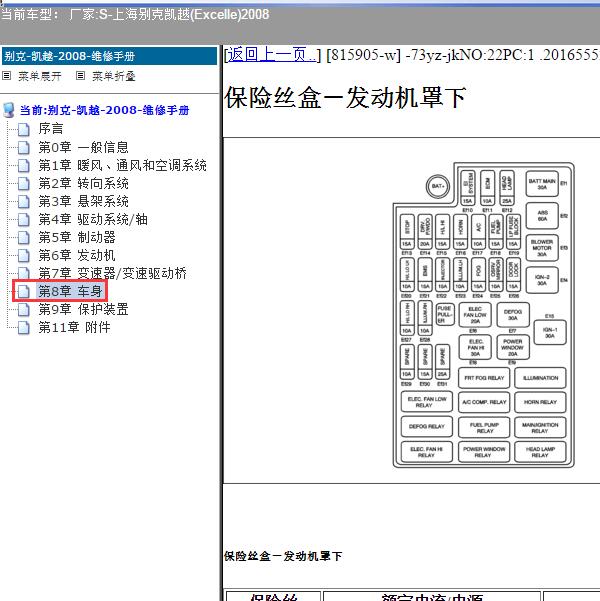Click the title text 当前车型 厂家:S-上海别克凯越(Excelle)2008
This screenshot has width=600, height=601.
(135, 15)
